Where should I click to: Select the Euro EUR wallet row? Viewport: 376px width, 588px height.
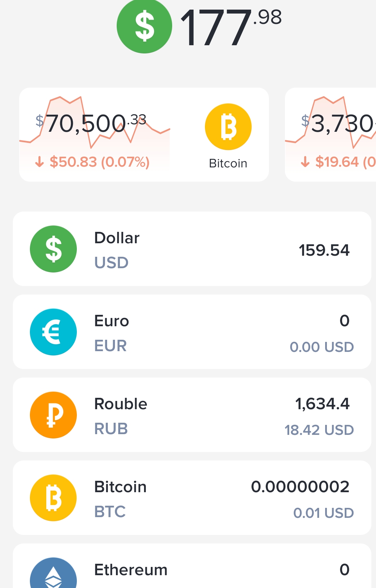point(192,332)
